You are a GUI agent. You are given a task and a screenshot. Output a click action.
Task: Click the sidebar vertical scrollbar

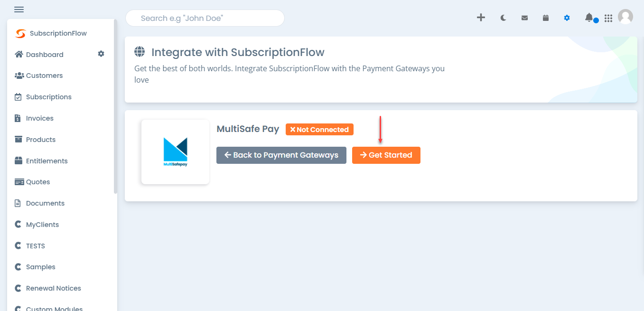(115, 106)
